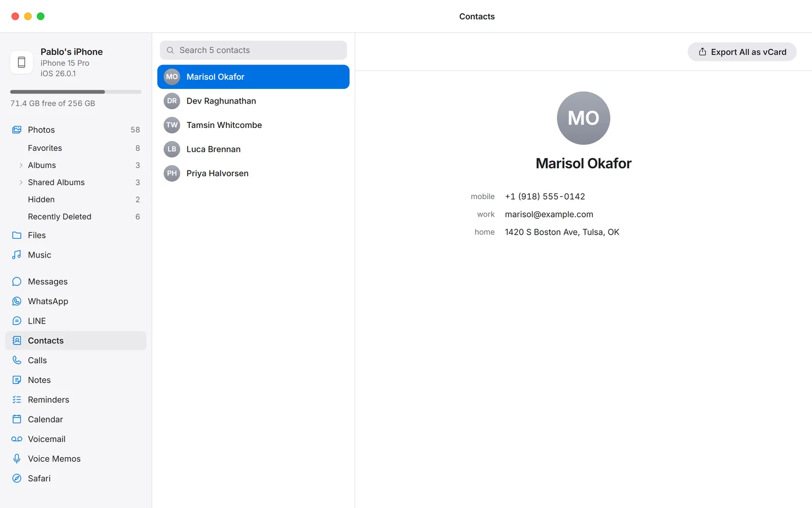Image resolution: width=812 pixels, height=508 pixels.
Task: Open Favorites under Photos
Action: pos(76,148)
